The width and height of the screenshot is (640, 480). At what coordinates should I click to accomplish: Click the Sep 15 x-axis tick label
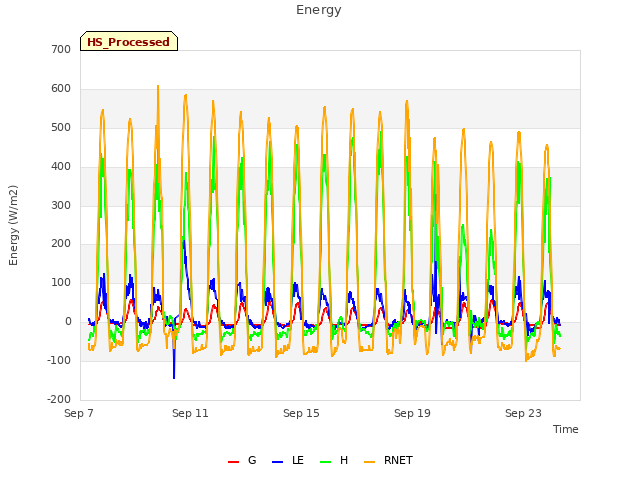[301, 413]
